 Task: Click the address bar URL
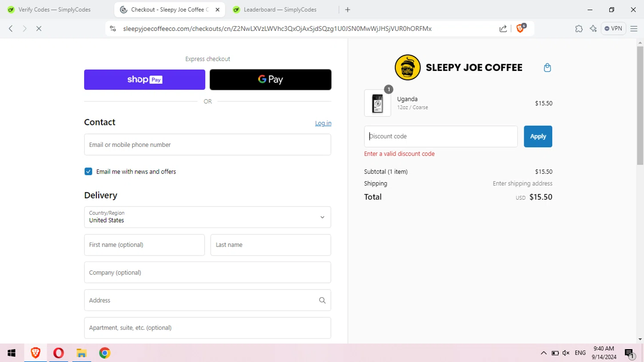click(x=277, y=28)
